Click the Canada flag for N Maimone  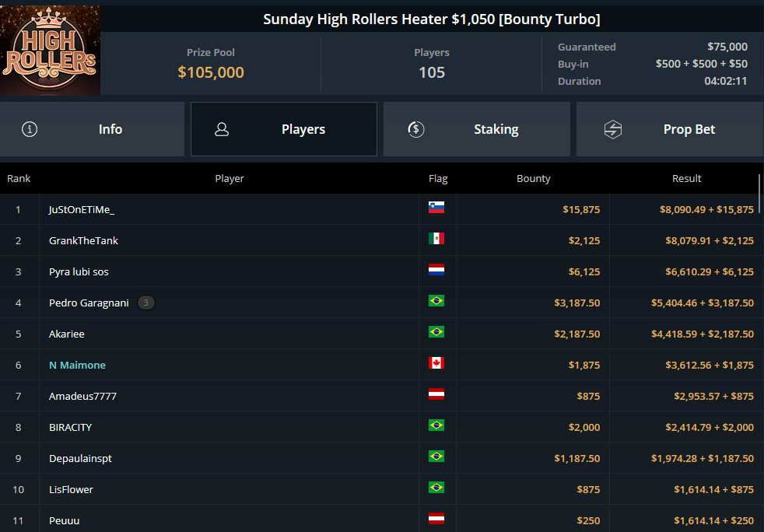pyautogui.click(x=436, y=363)
